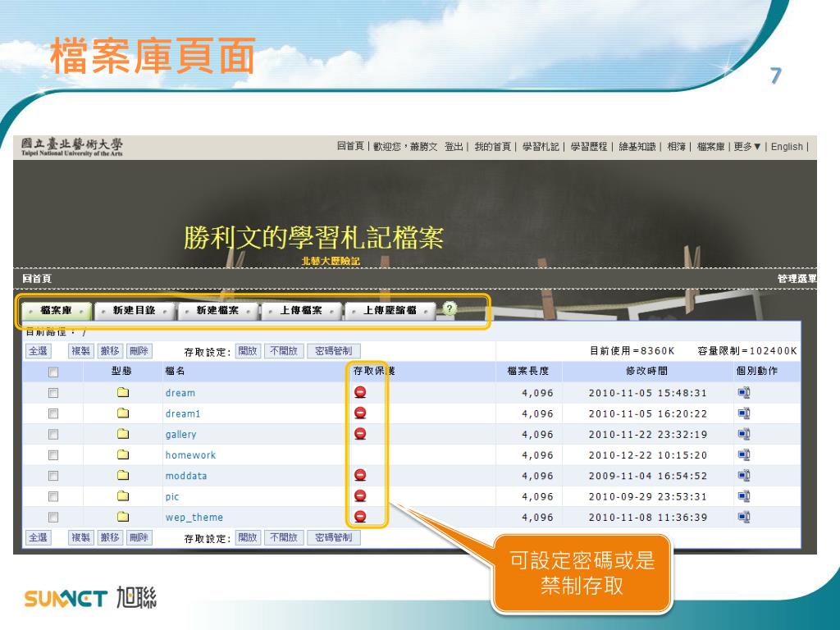Click top 不開放 access button

coord(284,351)
